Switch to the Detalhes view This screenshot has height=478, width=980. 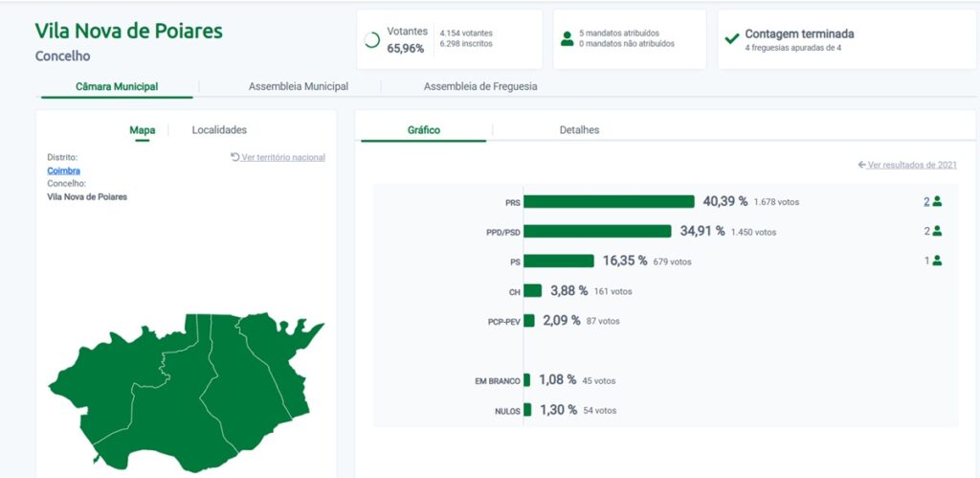(579, 129)
